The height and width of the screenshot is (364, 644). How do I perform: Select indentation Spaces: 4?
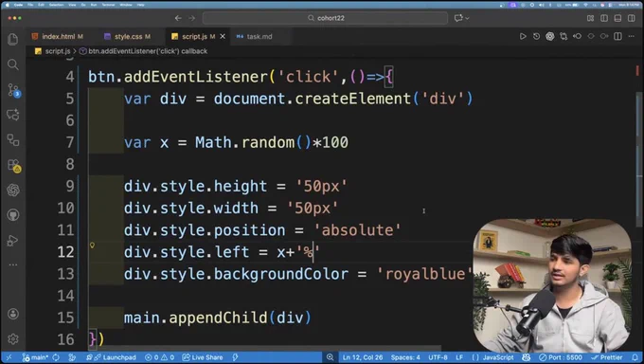click(405, 357)
